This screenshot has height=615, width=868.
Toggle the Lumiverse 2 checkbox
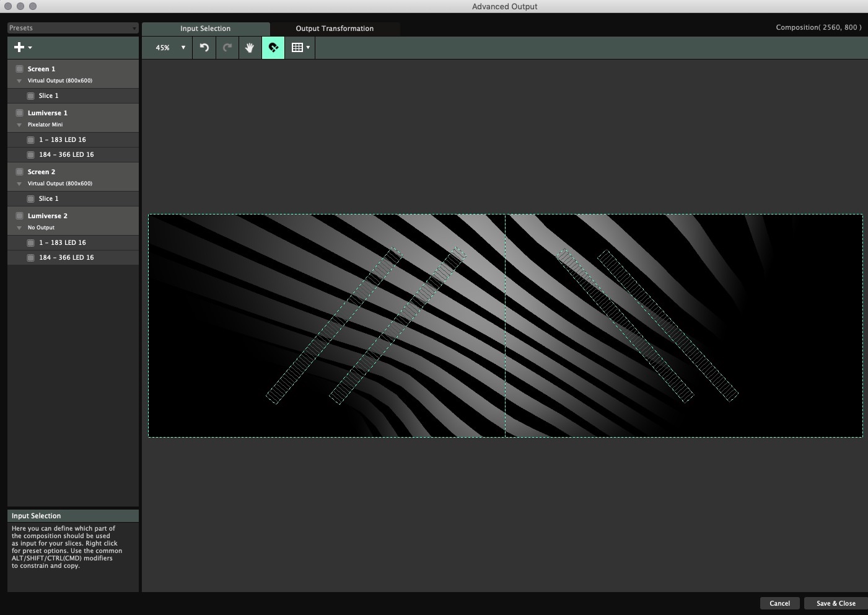click(19, 216)
